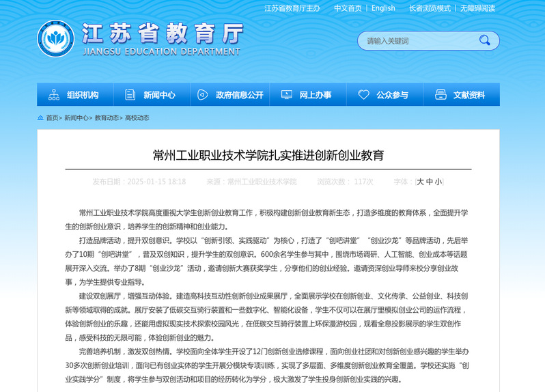
Task: Open the 无障碍阅读 accessibility reading mode
Action: [477, 8]
